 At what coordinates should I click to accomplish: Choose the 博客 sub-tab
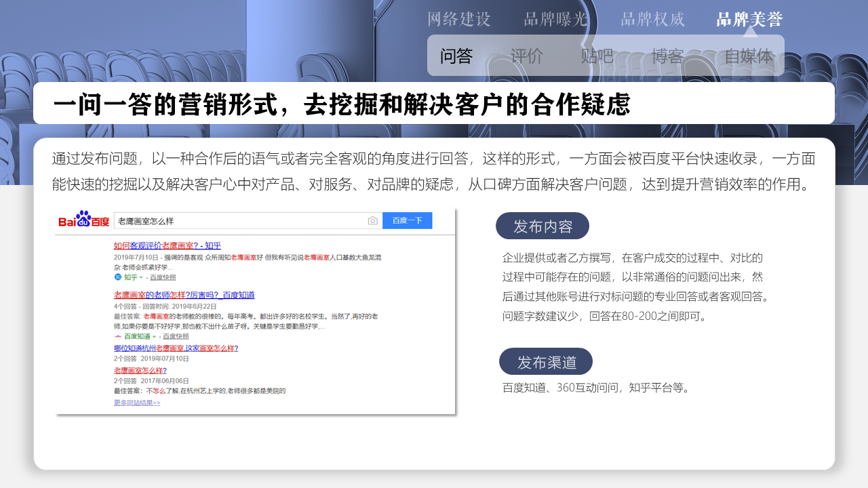668,56
